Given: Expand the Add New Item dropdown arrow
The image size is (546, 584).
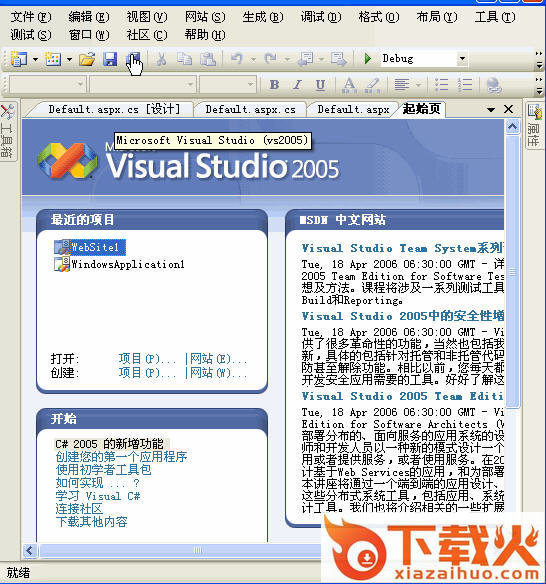Looking at the screenshot, I should [x=69, y=59].
